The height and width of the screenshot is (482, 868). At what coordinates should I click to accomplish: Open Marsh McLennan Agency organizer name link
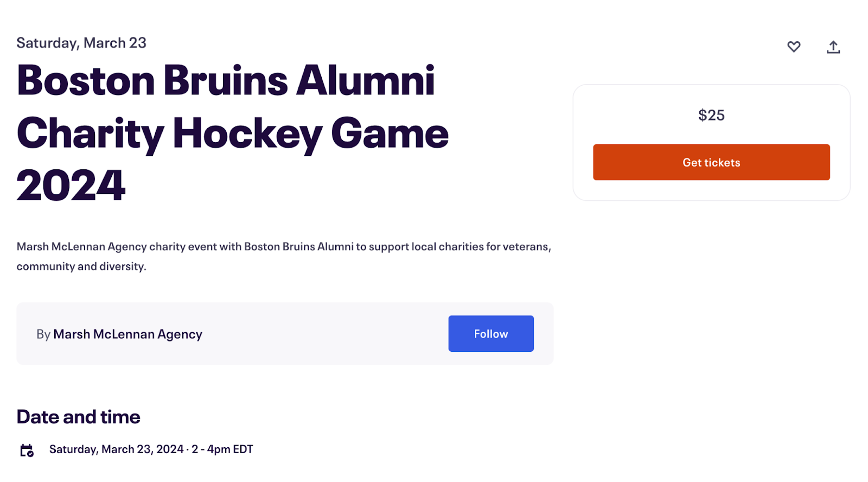point(127,334)
